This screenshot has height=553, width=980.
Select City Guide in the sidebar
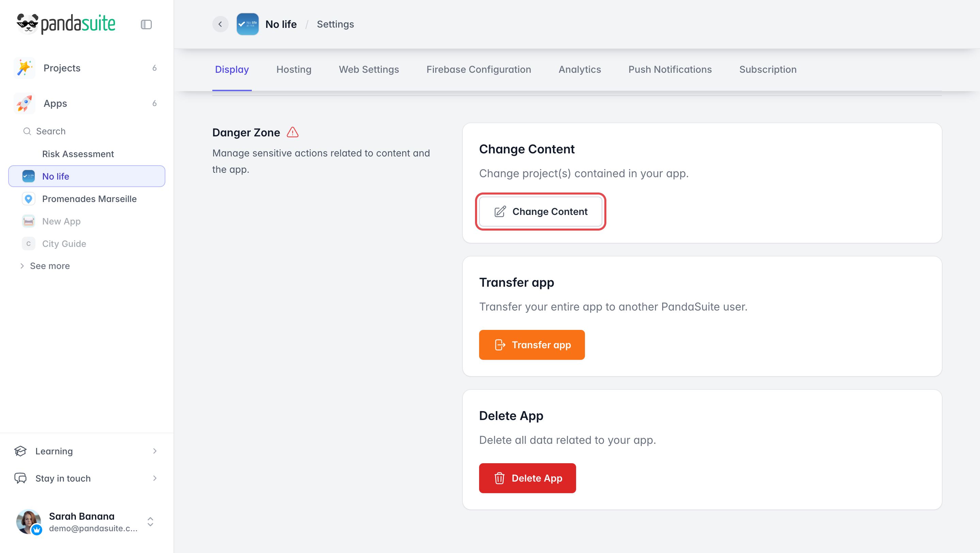coord(87,244)
